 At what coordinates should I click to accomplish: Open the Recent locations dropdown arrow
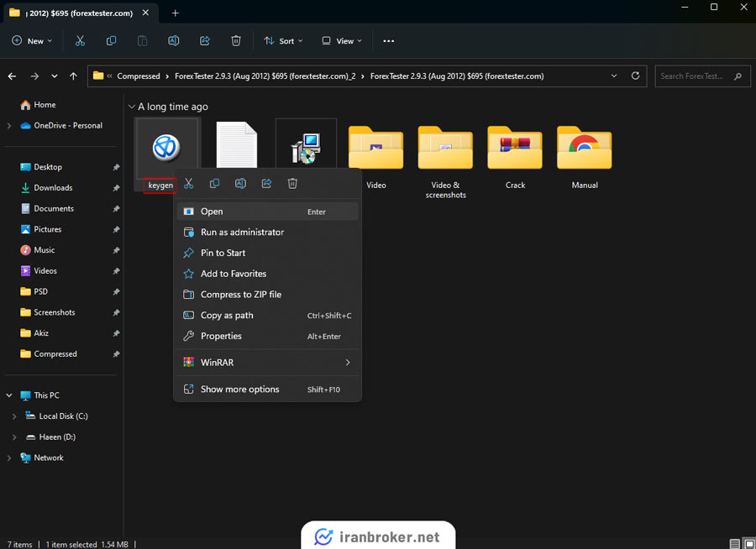(x=55, y=76)
